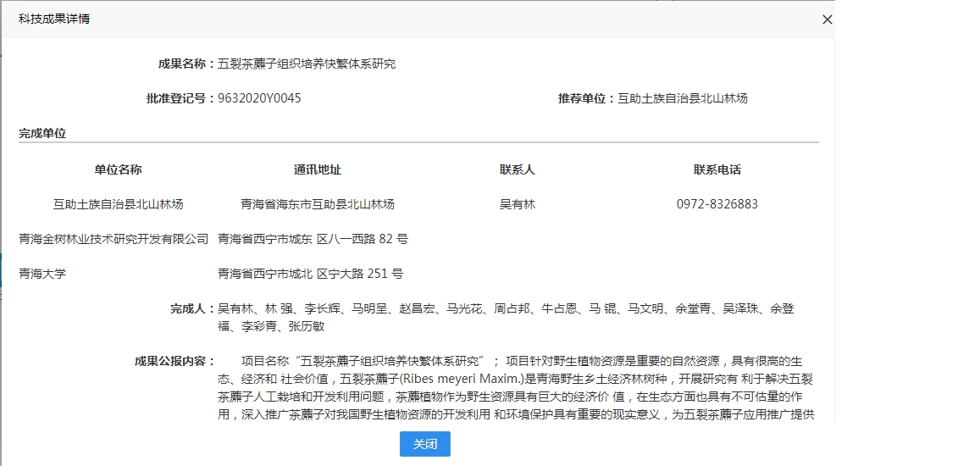Click the 通讯地址 column header
The image size is (980, 466).
[x=317, y=169]
